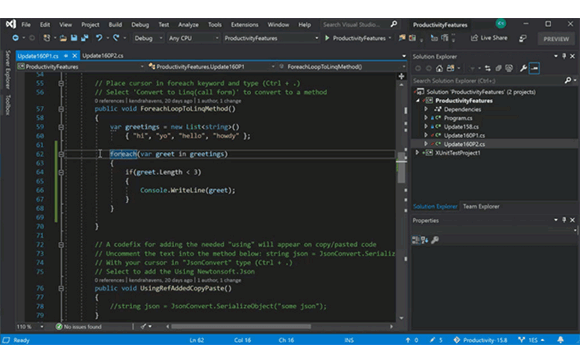Click the New Project toolbar icon

pos(47,38)
